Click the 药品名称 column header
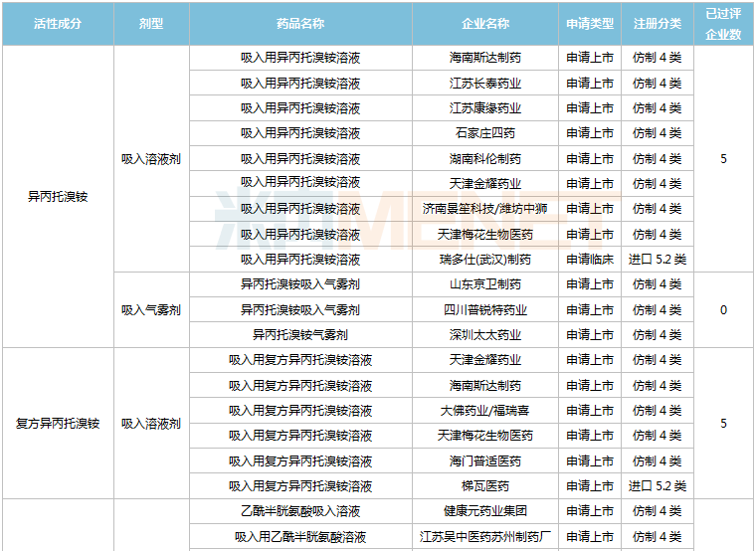The image size is (756, 551). tap(300, 24)
